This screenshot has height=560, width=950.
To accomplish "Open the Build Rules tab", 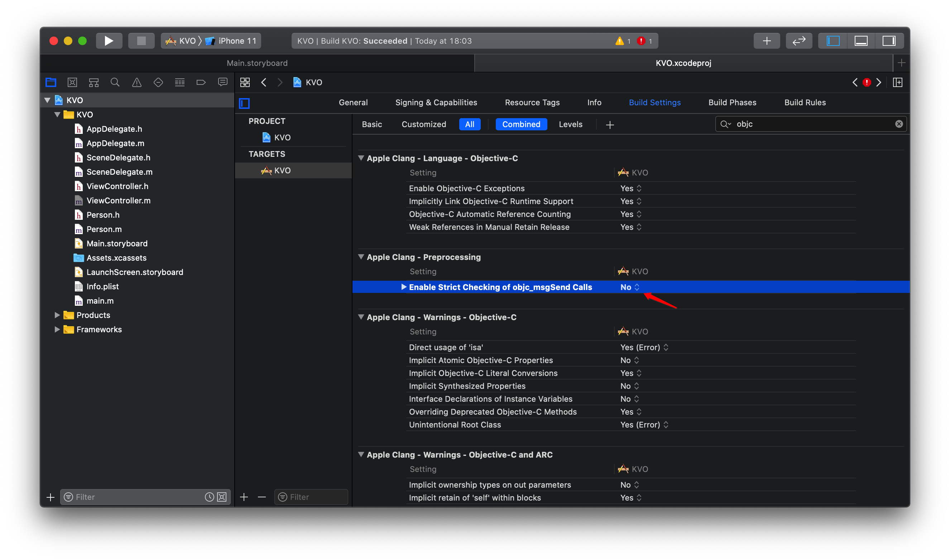I will click(805, 103).
